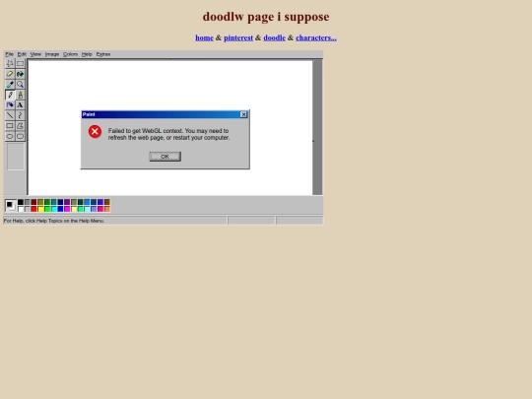The width and height of the screenshot is (532, 399).
Task: Open the File menu
Action: 9,54
